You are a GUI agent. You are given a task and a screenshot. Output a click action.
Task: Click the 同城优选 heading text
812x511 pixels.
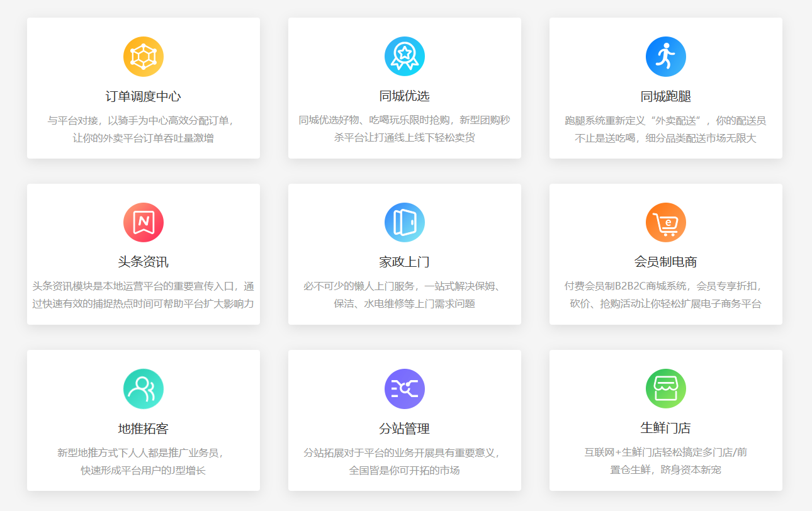tap(405, 96)
